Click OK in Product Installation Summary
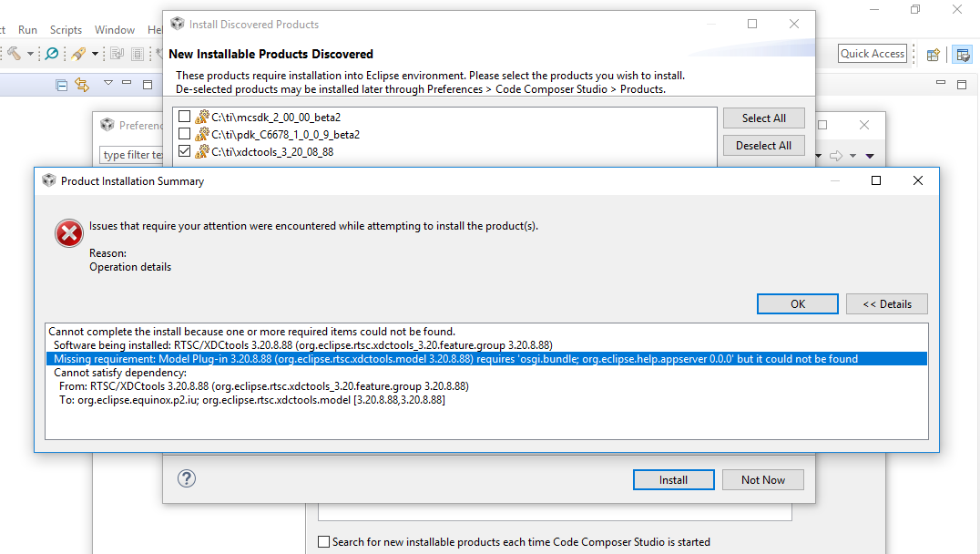The width and height of the screenshot is (980, 554). 798,304
